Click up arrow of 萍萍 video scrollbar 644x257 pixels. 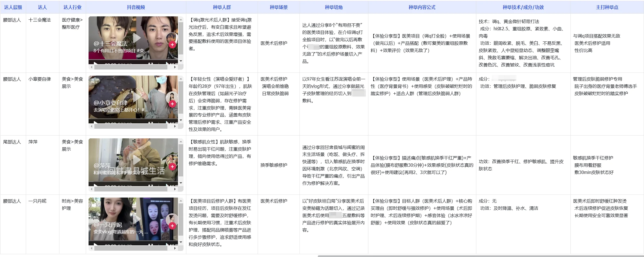[181, 141]
